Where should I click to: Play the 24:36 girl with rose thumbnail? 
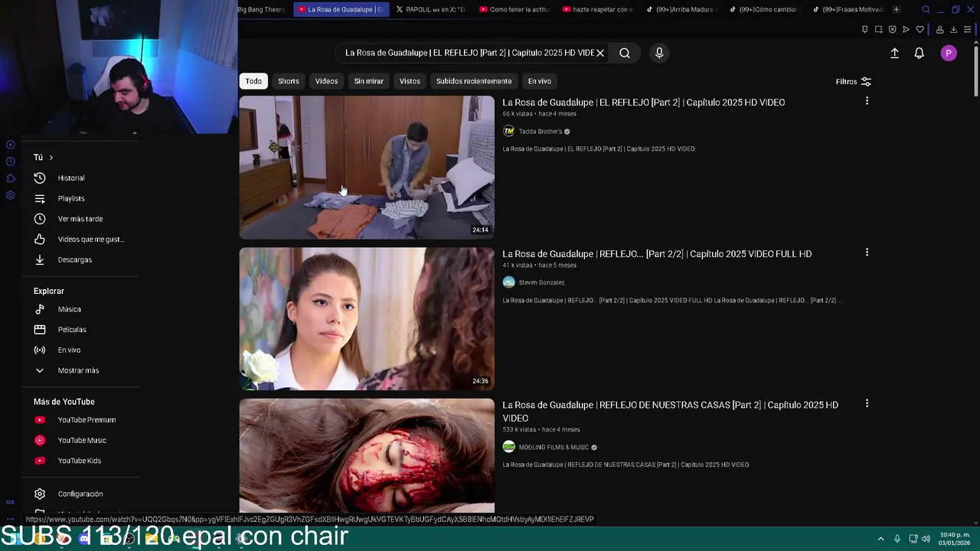tap(367, 318)
